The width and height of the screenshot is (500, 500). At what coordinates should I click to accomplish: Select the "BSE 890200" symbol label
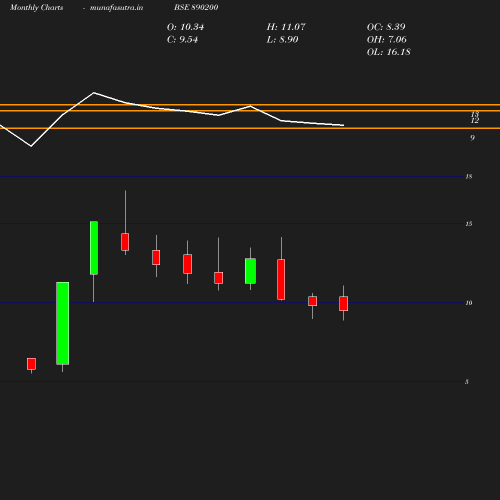[196, 7]
